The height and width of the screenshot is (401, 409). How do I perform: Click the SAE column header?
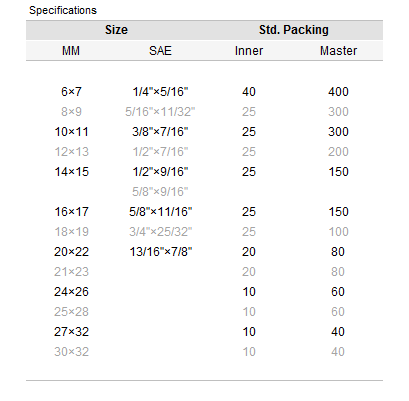(160, 51)
